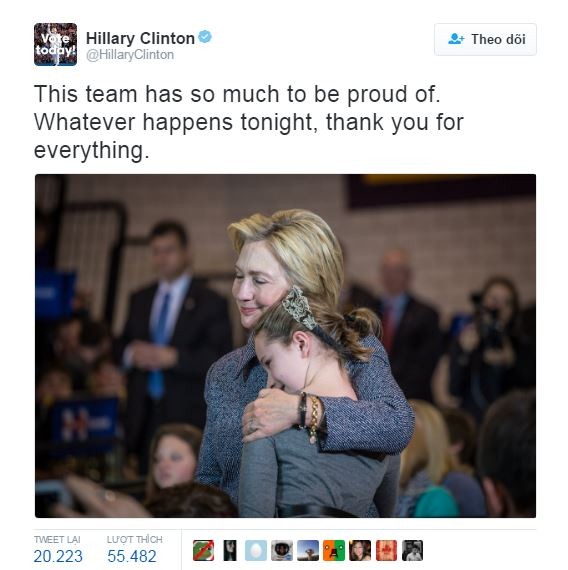Image resolution: width=568 pixels, height=570 pixels.
Task: Open the @HillaryClinton handle link
Action: pos(130,55)
